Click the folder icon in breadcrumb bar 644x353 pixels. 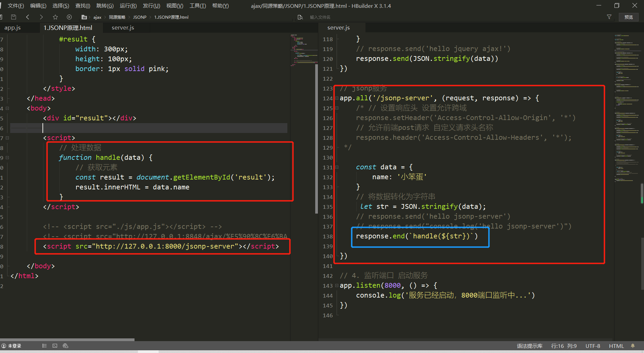point(84,17)
